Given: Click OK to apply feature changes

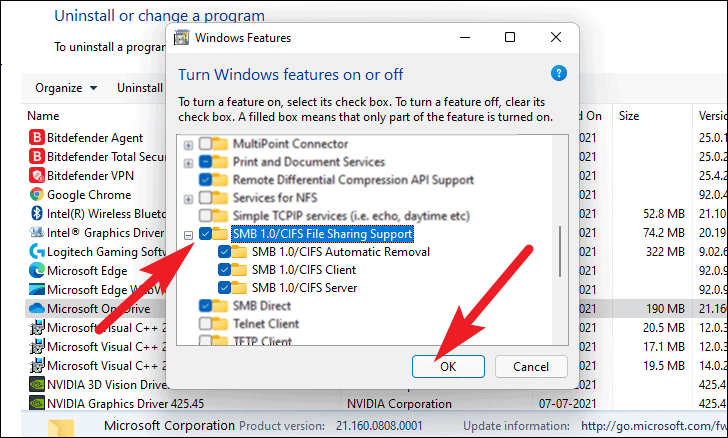Looking at the screenshot, I should point(448,366).
